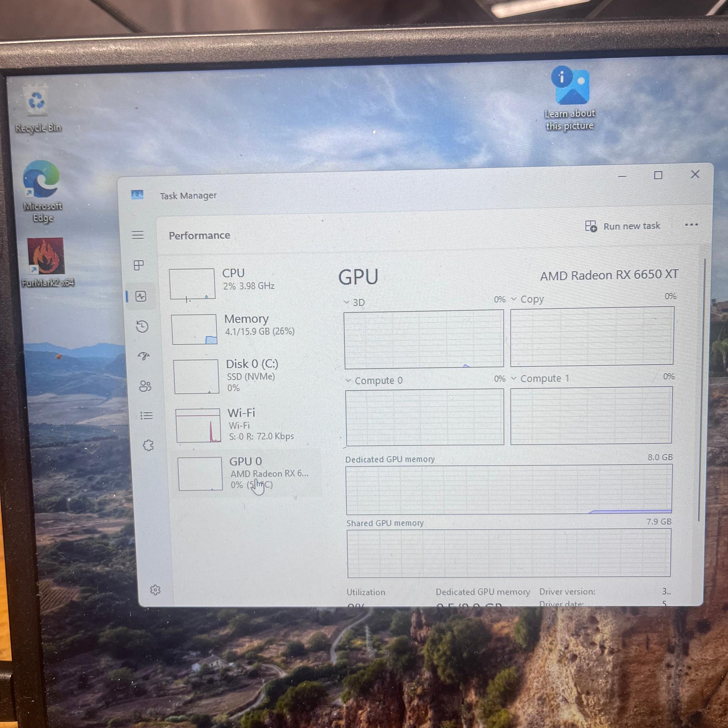
Task: Open the Details page in sidebar
Action: coord(146,416)
